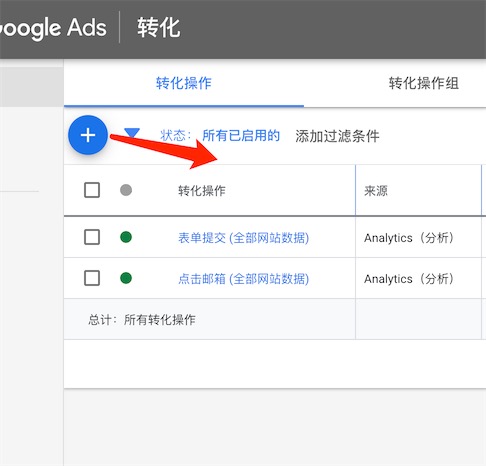Open the blue filter funnel icon

coord(132,133)
